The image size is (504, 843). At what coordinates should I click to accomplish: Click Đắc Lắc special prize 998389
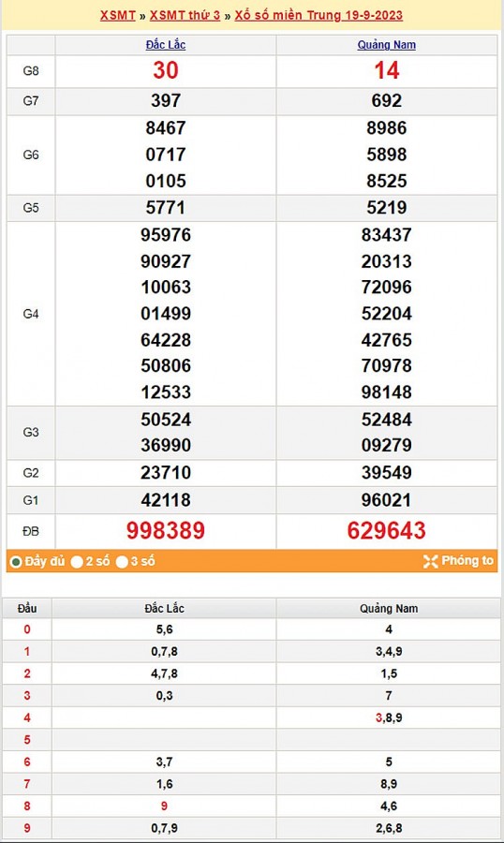click(x=166, y=531)
